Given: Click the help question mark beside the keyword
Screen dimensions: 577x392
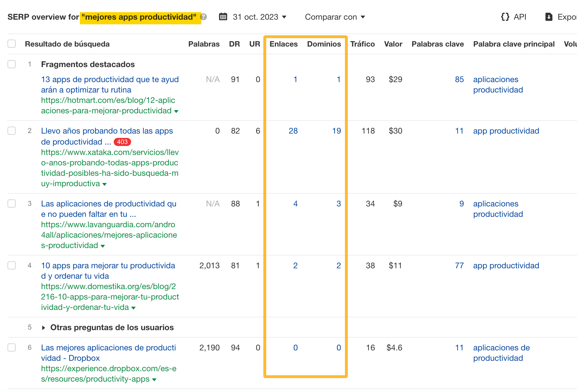Looking at the screenshot, I should (204, 17).
